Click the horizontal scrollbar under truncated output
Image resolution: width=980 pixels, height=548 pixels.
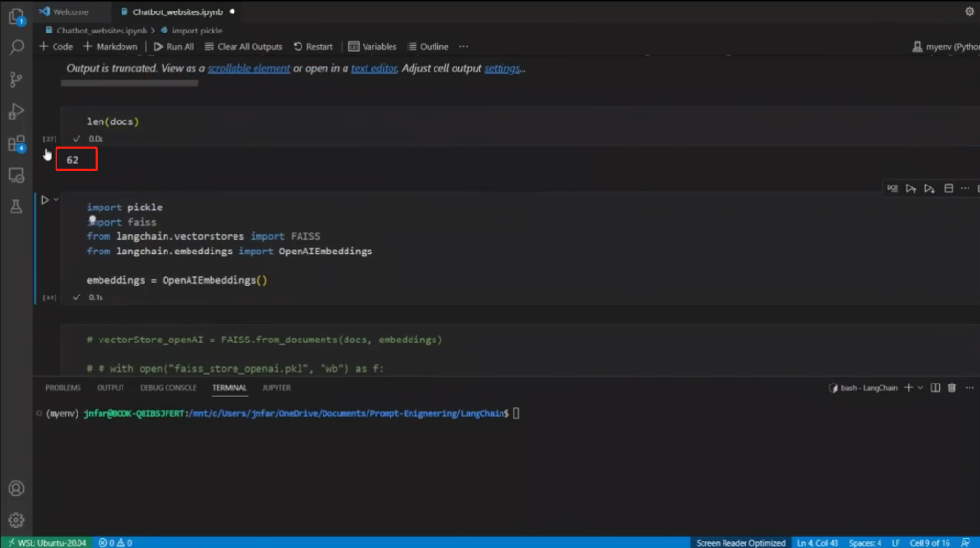tap(129, 83)
